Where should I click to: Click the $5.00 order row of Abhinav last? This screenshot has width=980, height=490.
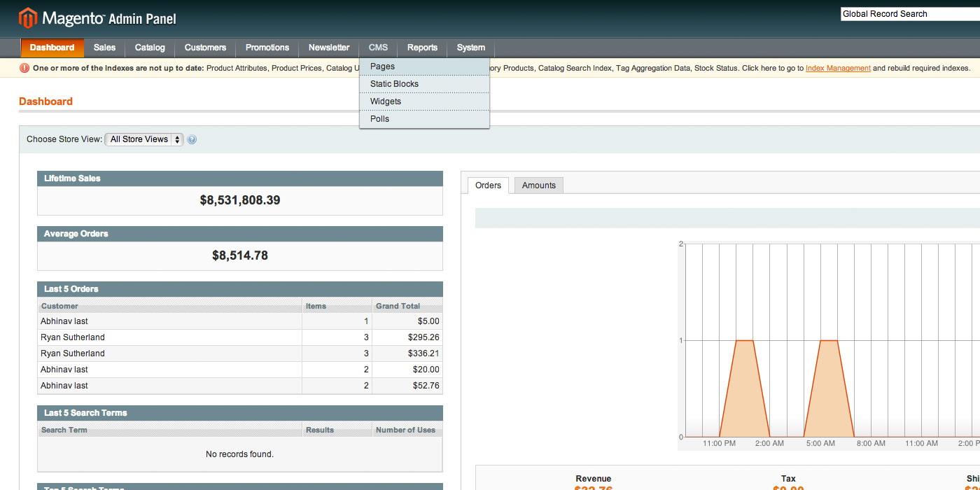[x=240, y=321]
